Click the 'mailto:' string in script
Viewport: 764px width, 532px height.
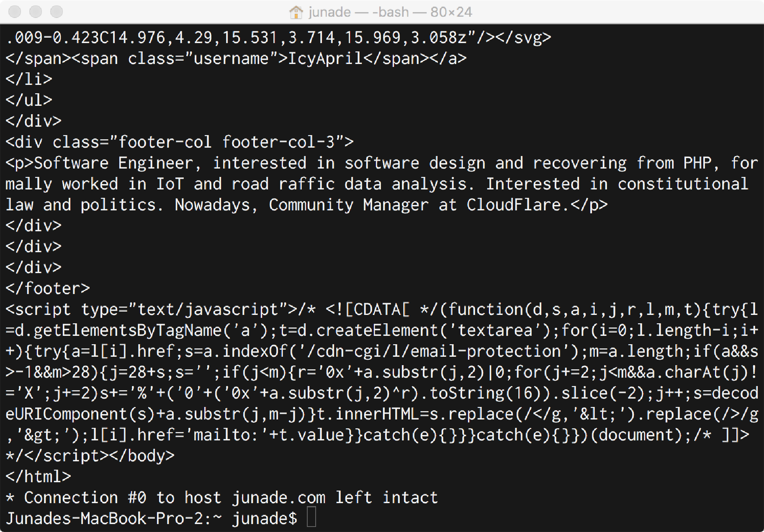[226, 435]
